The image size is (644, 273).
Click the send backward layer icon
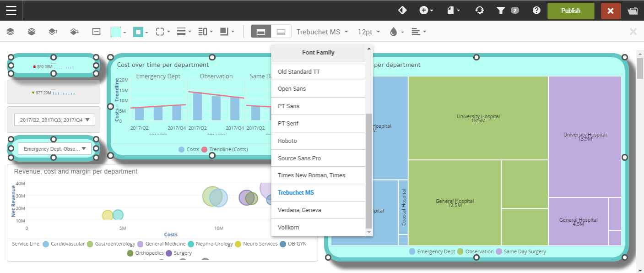(x=74, y=32)
